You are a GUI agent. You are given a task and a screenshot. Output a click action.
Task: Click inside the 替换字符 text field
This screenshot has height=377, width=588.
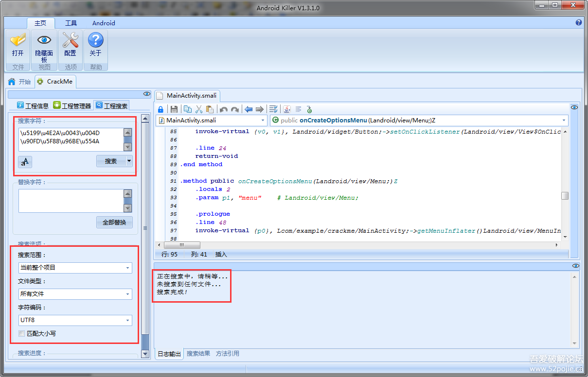pos(71,201)
